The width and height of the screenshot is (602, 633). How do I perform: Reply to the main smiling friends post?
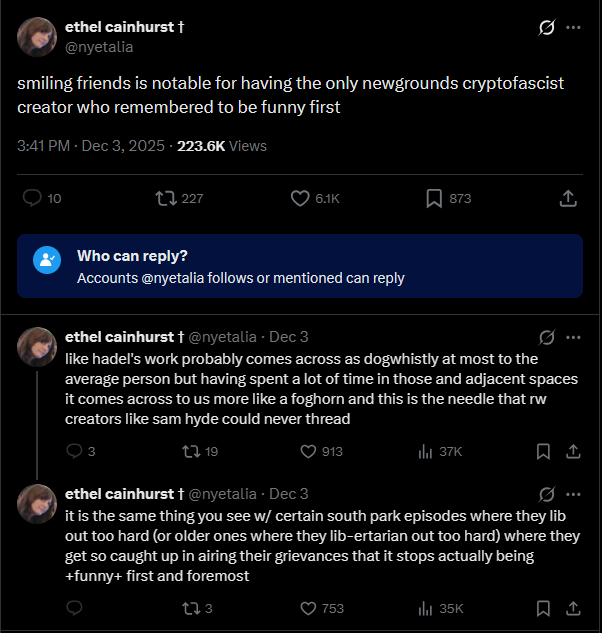(32, 198)
